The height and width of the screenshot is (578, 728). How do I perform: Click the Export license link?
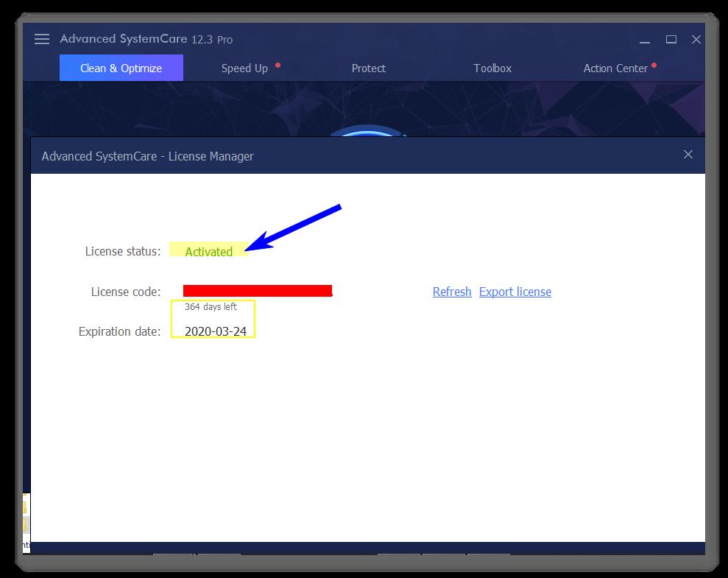point(515,292)
